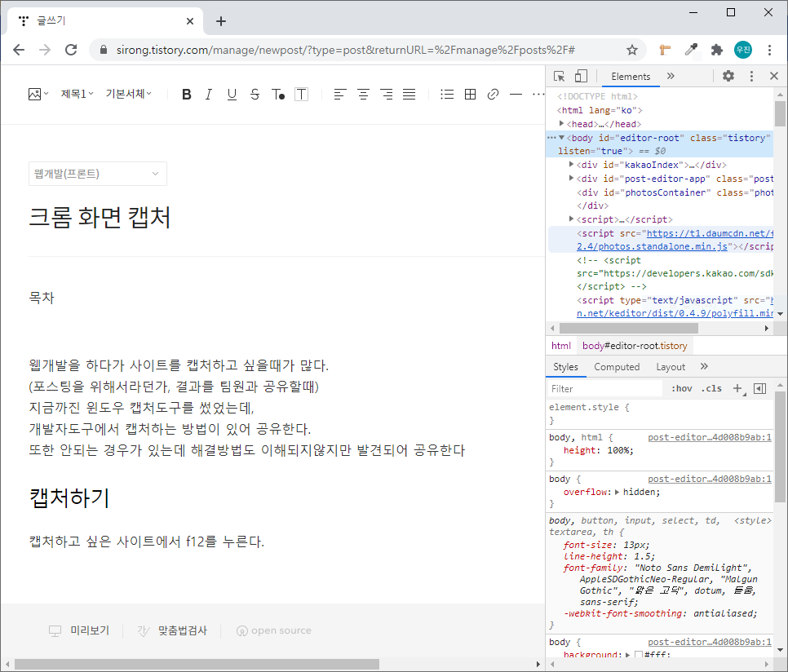This screenshot has width=788, height=672.
Task: Toggle bold formatting
Action: (187, 94)
